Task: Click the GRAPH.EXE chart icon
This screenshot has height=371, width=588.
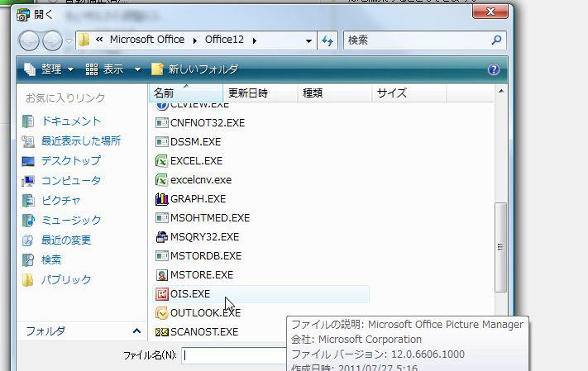Action: click(x=161, y=199)
